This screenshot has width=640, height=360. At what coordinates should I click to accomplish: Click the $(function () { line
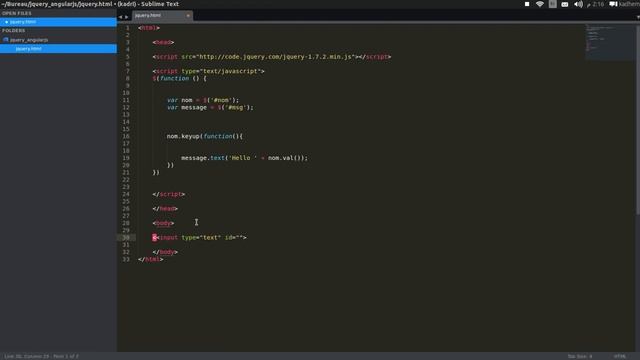pos(180,78)
